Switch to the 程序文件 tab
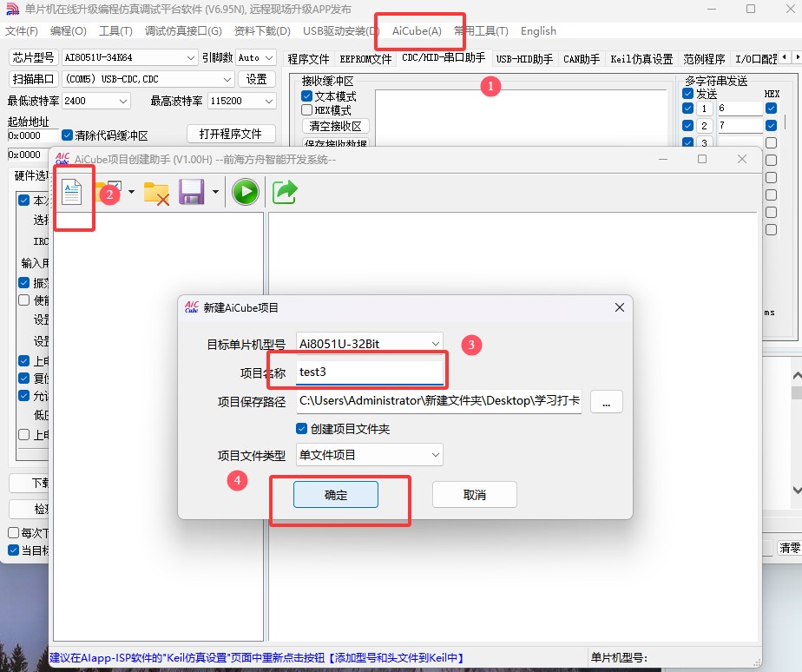The width and height of the screenshot is (802, 672). [308, 59]
